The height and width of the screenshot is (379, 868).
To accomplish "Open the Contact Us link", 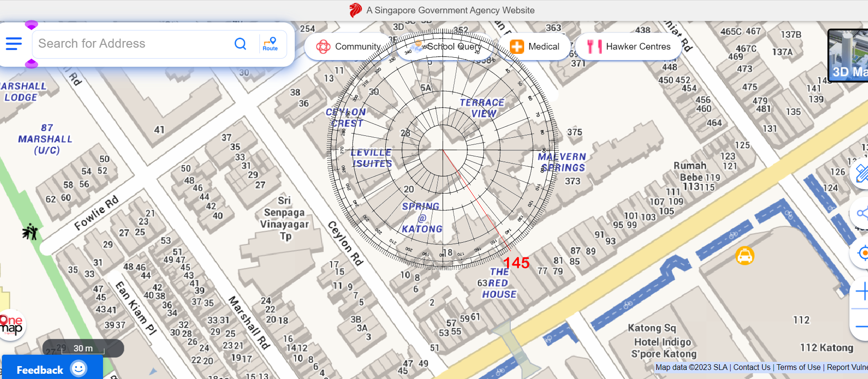I will (752, 368).
